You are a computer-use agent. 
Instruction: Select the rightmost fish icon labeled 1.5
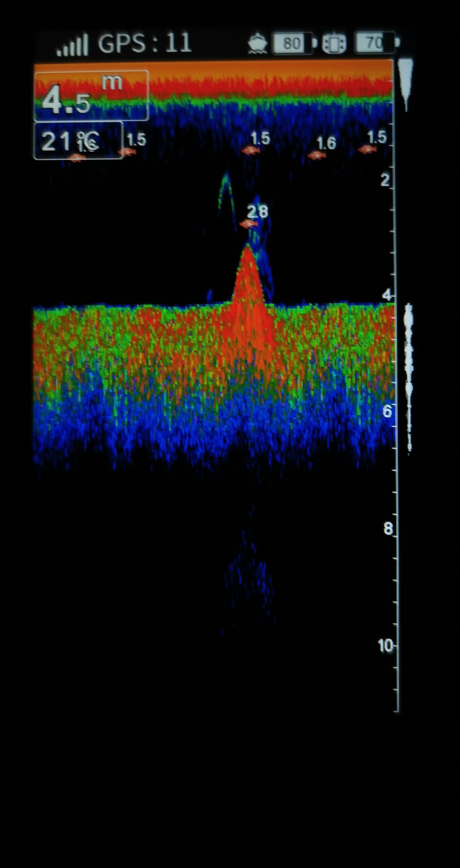tap(367, 149)
